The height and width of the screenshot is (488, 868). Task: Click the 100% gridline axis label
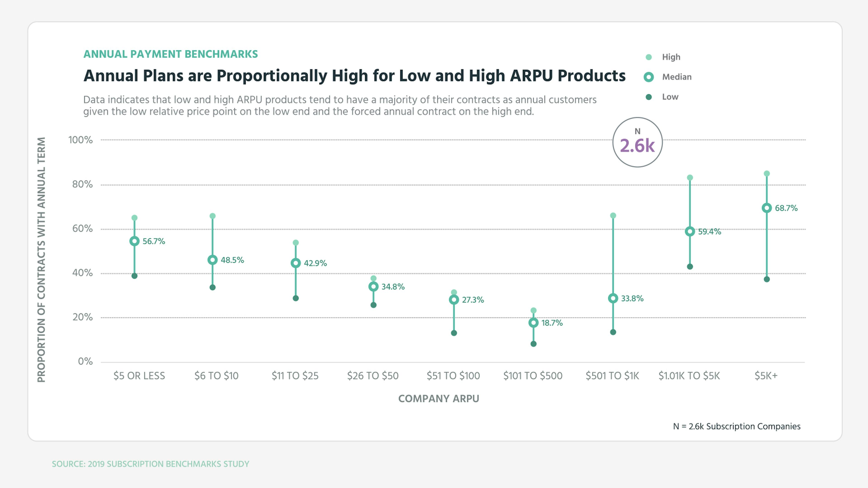point(81,140)
